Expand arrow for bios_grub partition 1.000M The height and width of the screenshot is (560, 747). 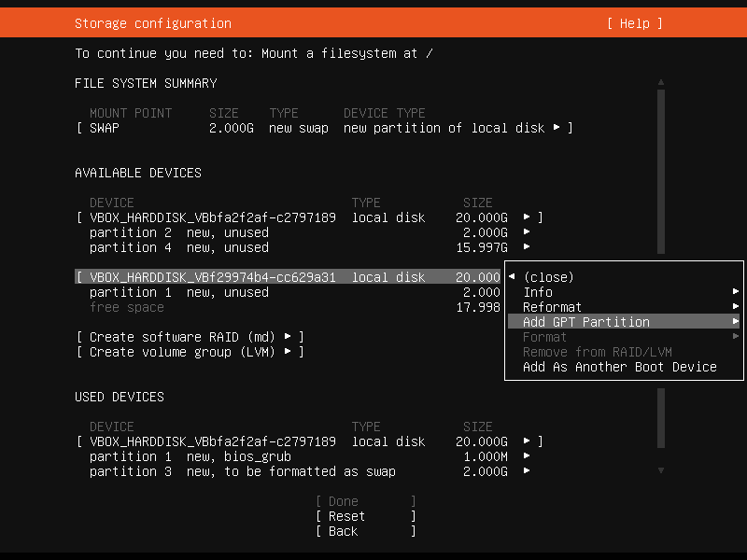pyautogui.click(x=527, y=455)
